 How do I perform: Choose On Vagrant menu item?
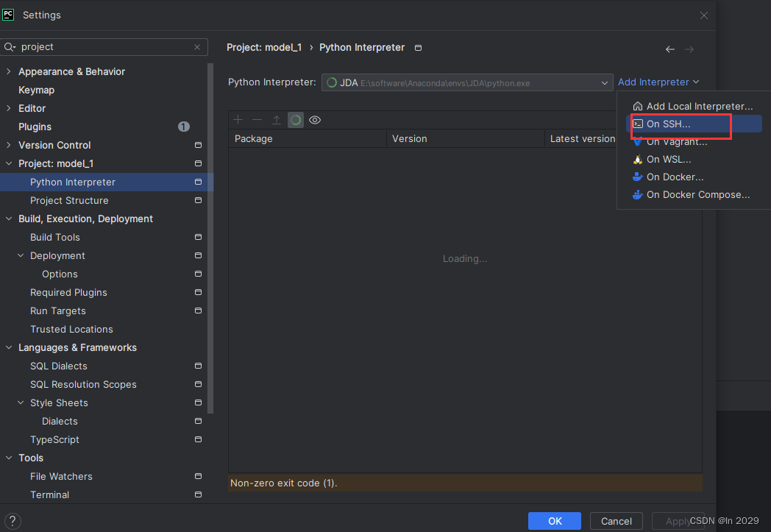pyautogui.click(x=694, y=141)
